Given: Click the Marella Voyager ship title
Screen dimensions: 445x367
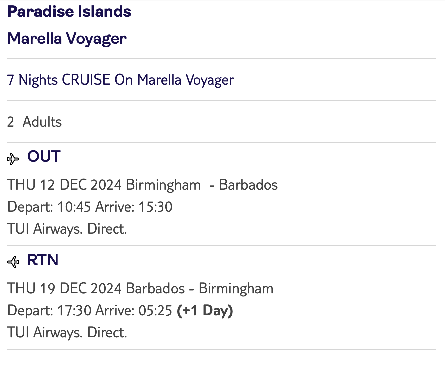Looking at the screenshot, I should [x=67, y=39].
